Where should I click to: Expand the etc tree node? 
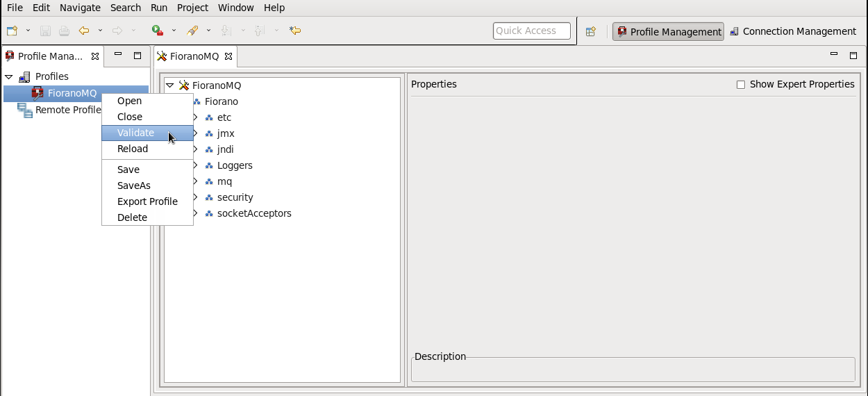click(x=196, y=117)
